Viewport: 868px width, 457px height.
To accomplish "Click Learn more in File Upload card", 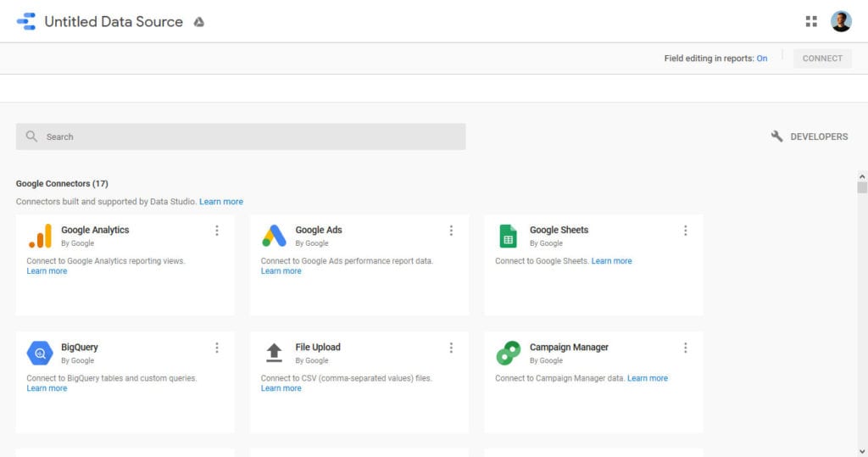I will [281, 388].
